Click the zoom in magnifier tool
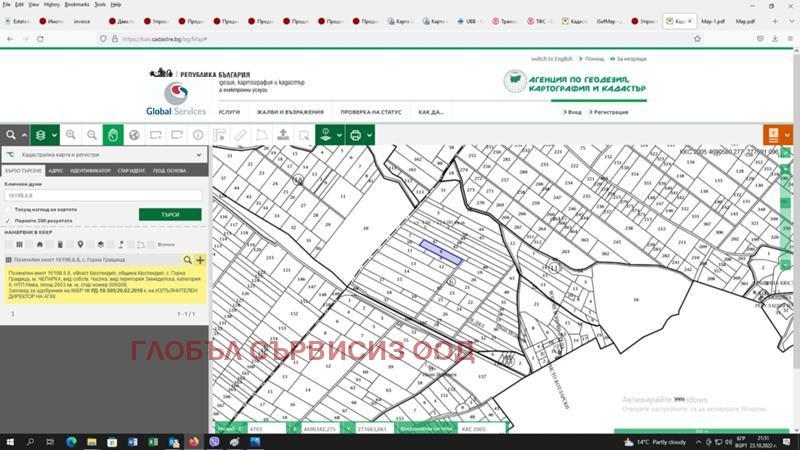 (70, 135)
